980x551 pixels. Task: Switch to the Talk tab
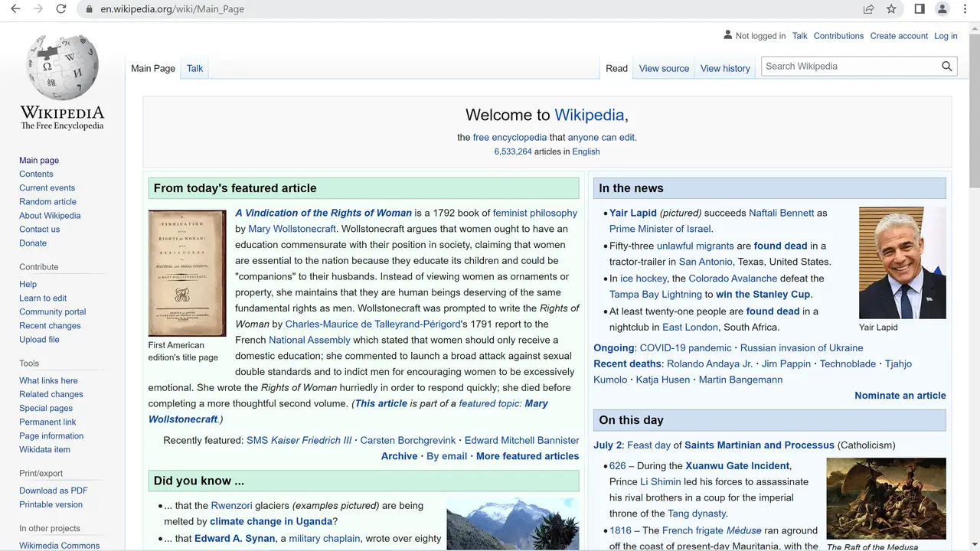tap(194, 68)
